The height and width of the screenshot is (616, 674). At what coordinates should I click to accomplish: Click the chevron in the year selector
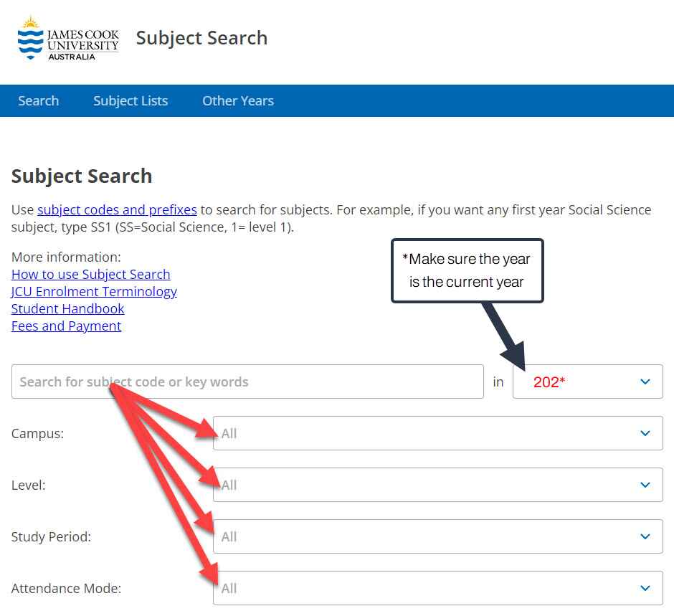[645, 382]
